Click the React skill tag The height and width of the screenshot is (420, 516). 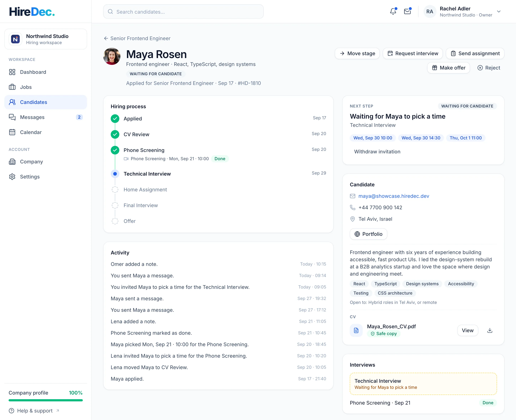tap(359, 284)
